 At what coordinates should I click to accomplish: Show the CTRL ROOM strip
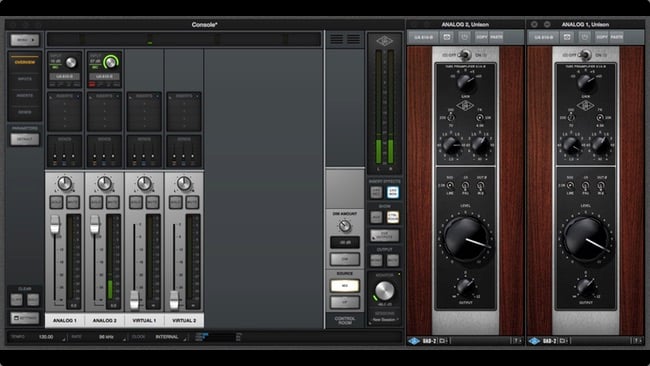pyautogui.click(x=393, y=217)
